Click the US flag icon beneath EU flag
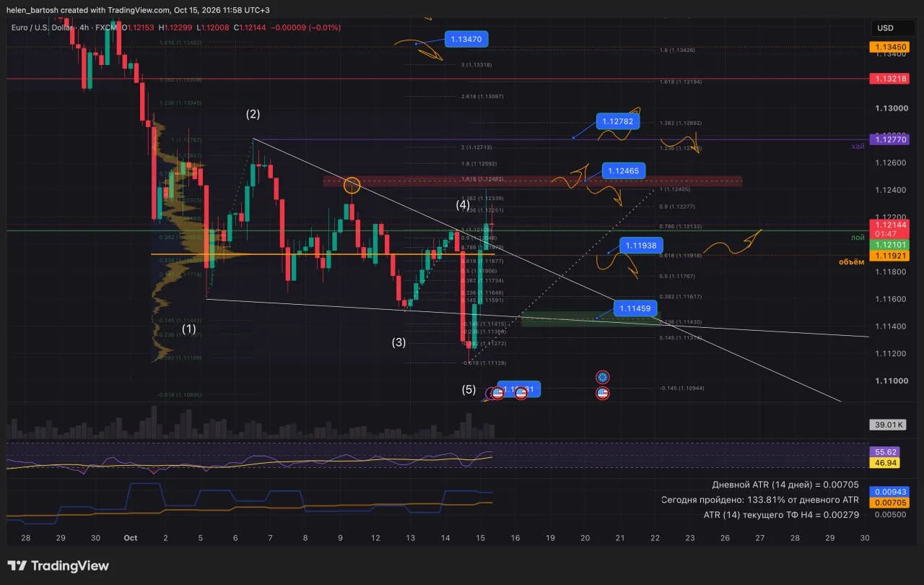Screen dimensions: 924x585 click(x=603, y=394)
